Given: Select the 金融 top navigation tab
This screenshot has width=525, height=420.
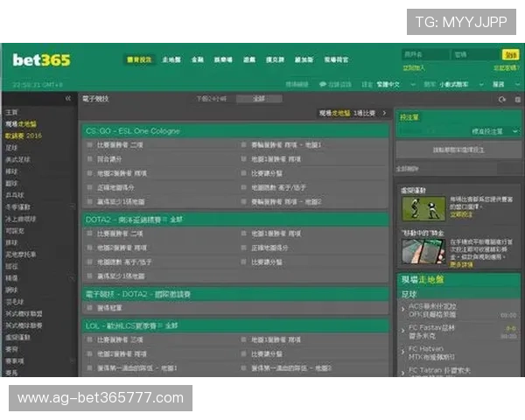Looking at the screenshot, I should pyautogui.click(x=198, y=59).
